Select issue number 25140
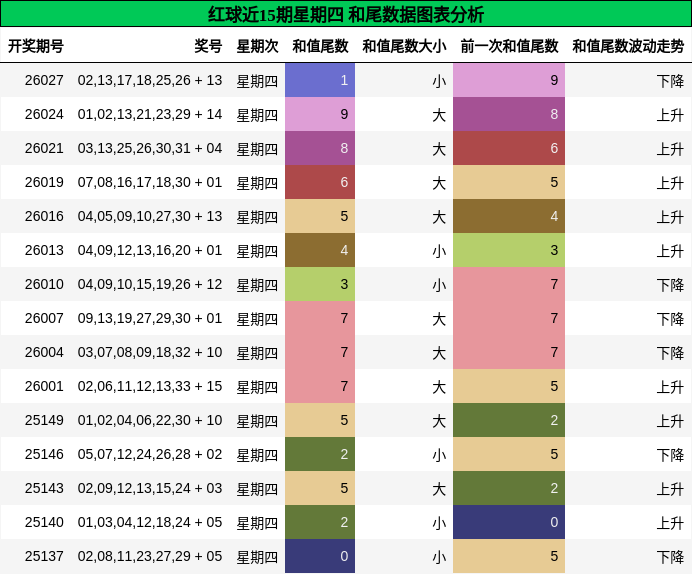Screen dimensions: 692x574 (44, 522)
